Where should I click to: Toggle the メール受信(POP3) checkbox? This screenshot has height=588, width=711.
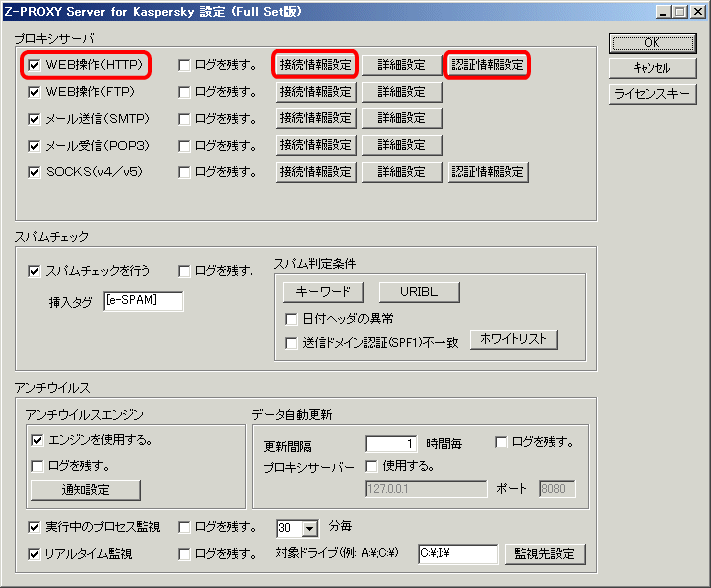34,146
